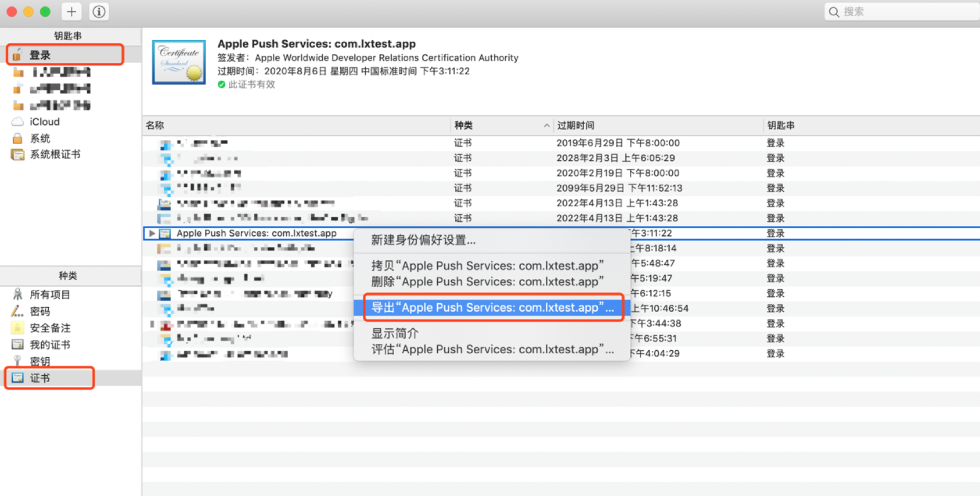Image resolution: width=980 pixels, height=496 pixels.
Task: Click certificate icon of Apple Push Services row
Action: [x=165, y=233]
